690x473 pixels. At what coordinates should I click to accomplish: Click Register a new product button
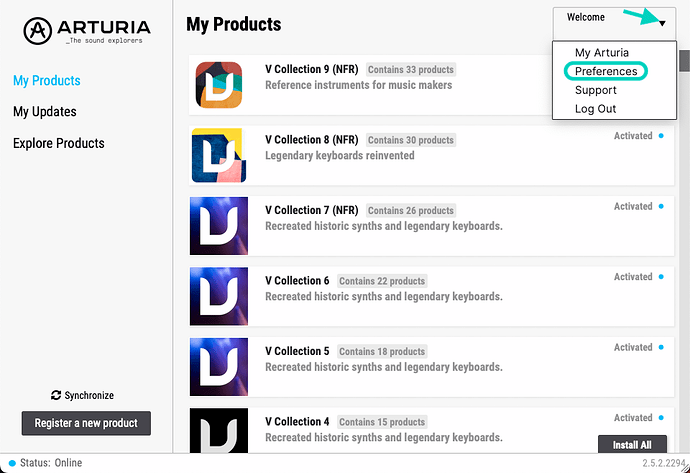[x=86, y=423]
